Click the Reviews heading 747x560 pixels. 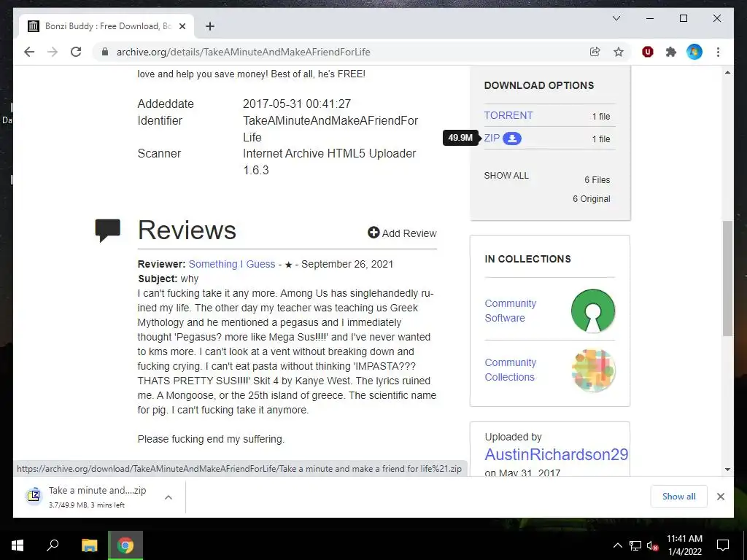pos(187,230)
